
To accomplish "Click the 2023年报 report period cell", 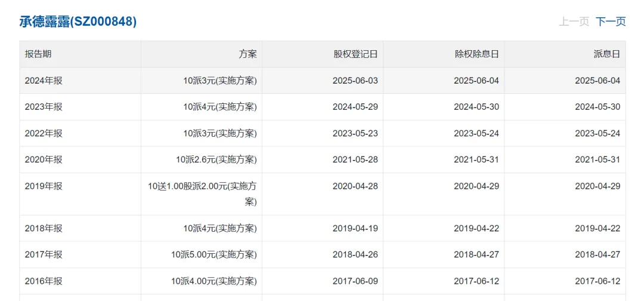I will tap(44, 107).
